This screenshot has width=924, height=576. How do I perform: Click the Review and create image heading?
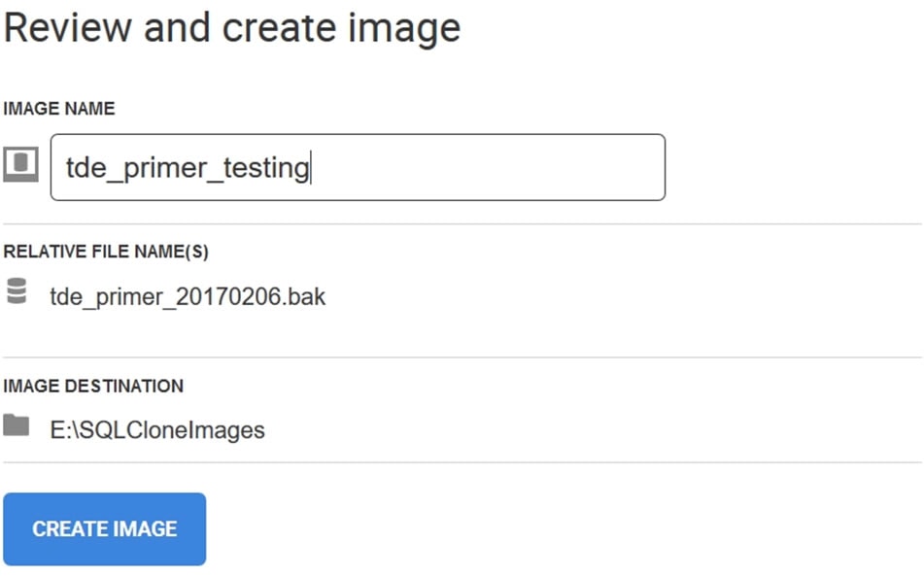[x=232, y=27]
